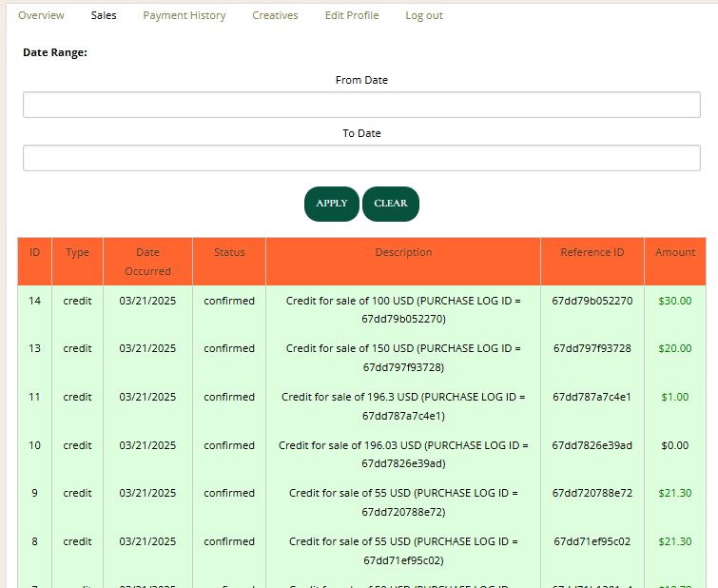
Task: Click the Date Occurred column header
Action: click(147, 262)
